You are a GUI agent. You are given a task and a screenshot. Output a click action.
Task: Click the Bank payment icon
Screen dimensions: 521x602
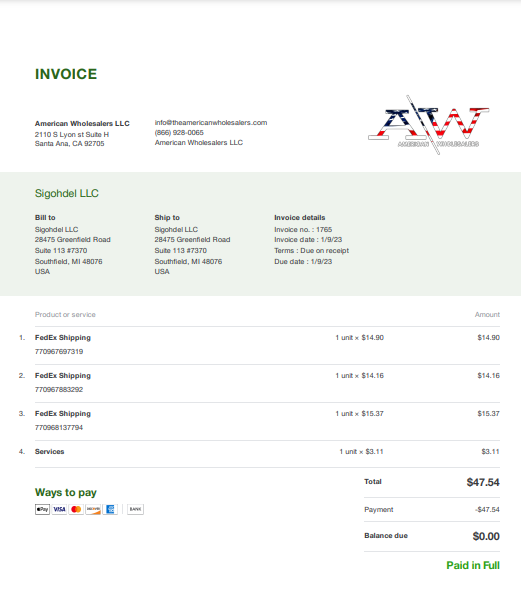tap(135, 509)
